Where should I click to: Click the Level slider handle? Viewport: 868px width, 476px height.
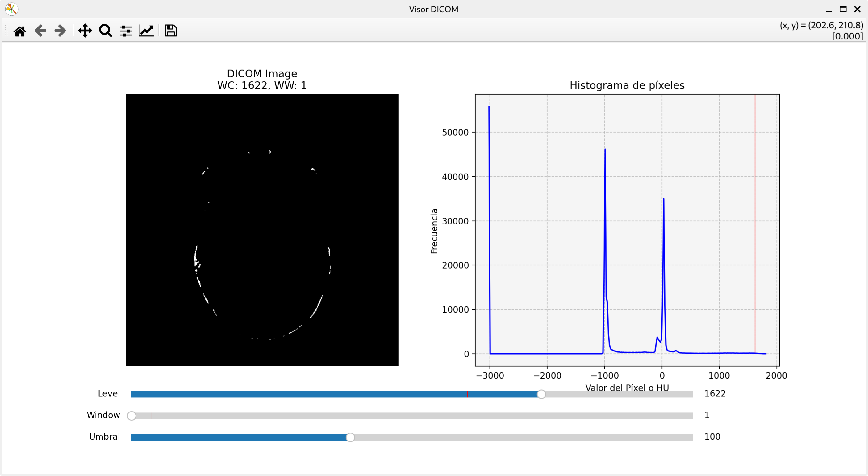(541, 394)
